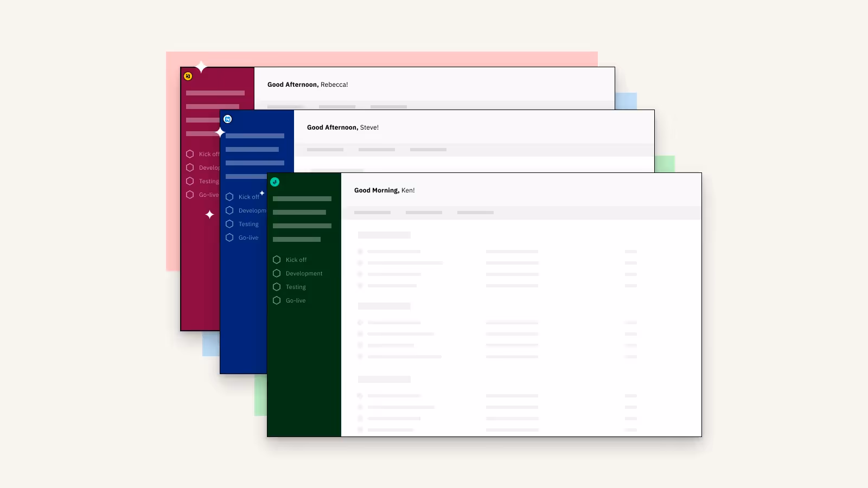The width and height of the screenshot is (868, 488).
Task: Click the Kick off hexagon icon in blue sidebar
Action: point(229,197)
